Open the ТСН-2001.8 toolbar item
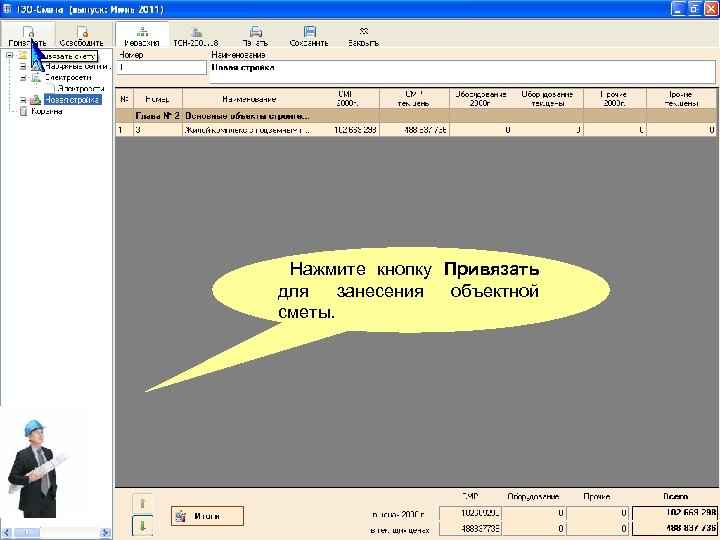This screenshot has height=540, width=720. point(196,35)
